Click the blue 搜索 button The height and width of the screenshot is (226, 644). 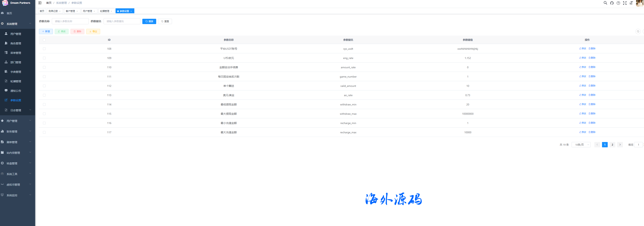tap(149, 21)
